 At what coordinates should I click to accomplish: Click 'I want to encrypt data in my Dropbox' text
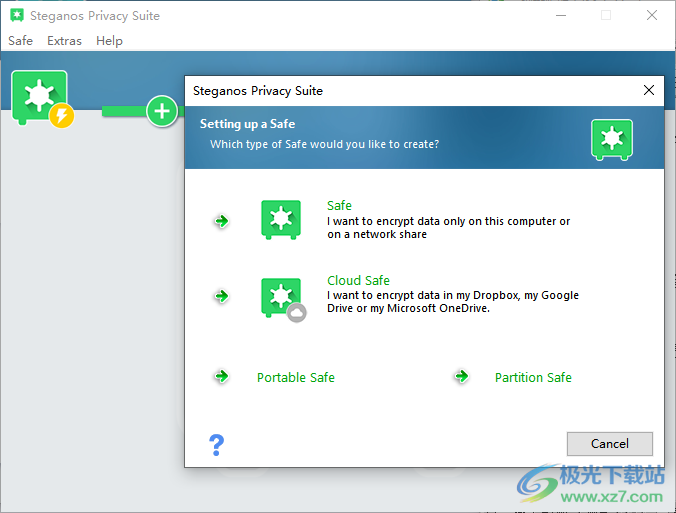453,302
